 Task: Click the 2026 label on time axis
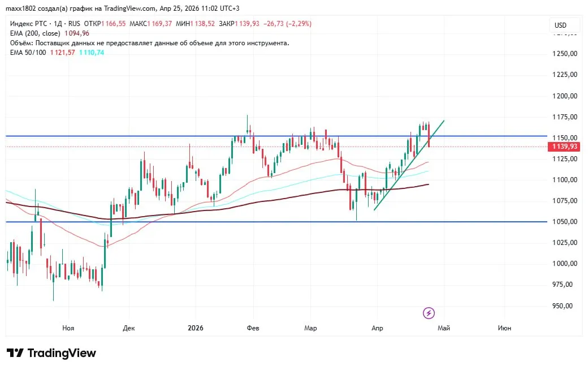(x=196, y=328)
